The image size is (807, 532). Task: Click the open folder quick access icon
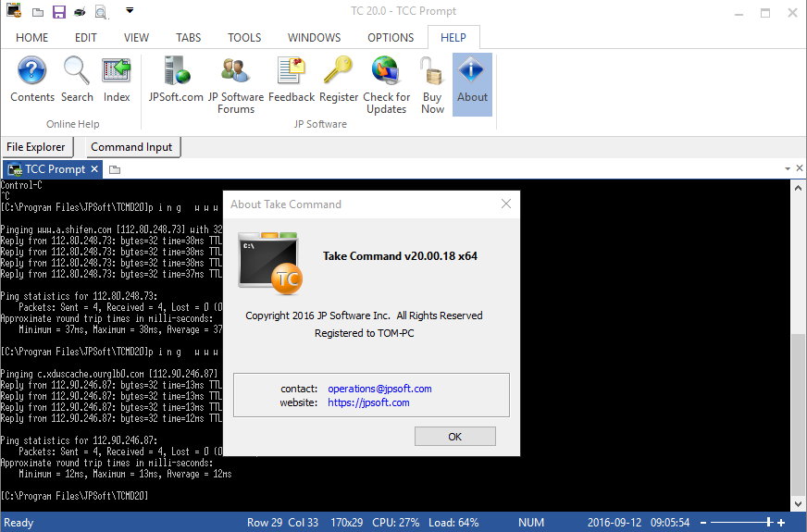point(38,12)
